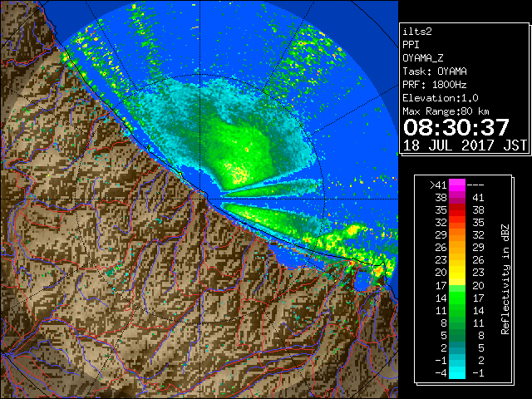Click the 'Max Range:80 km' text
This screenshot has height=399, width=532.
click(446, 111)
